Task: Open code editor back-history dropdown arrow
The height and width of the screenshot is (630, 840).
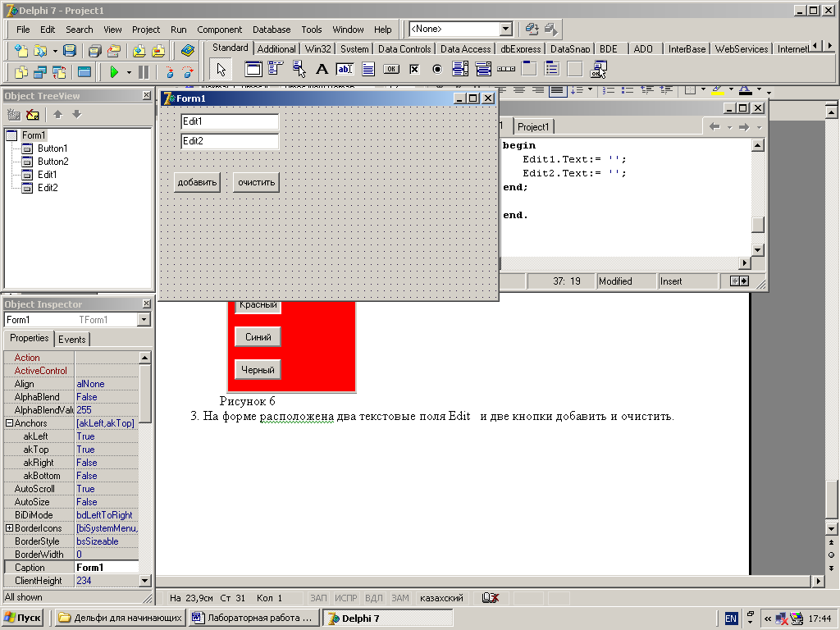Action: pyautogui.click(x=729, y=127)
